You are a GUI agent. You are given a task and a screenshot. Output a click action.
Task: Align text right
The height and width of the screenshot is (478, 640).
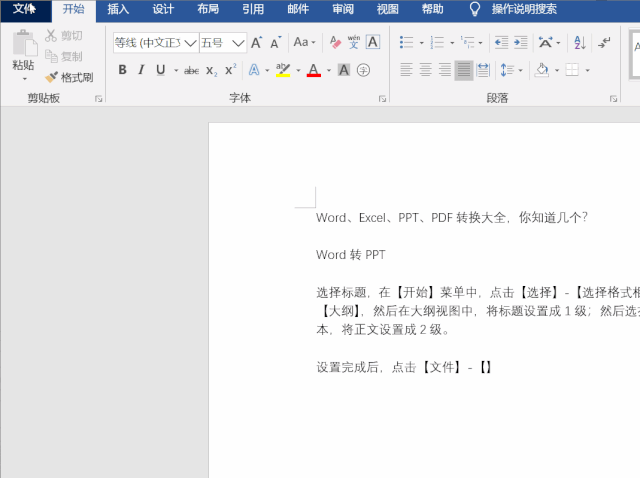click(444, 70)
